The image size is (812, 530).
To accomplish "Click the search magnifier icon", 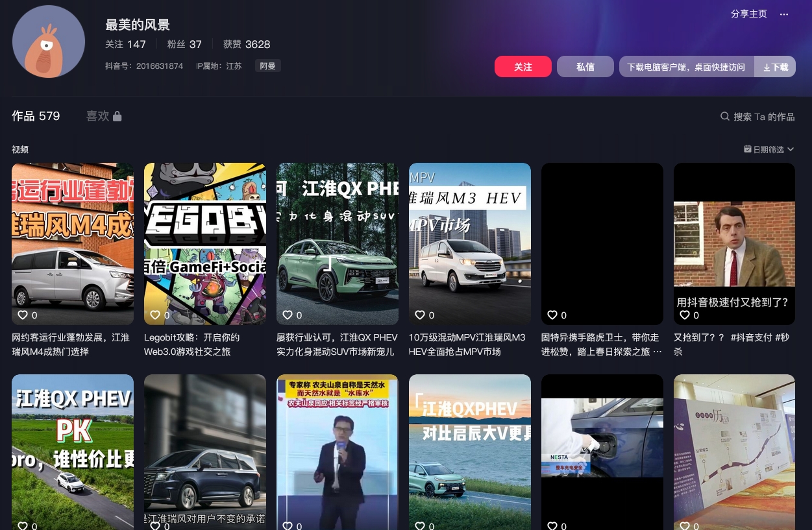I will pyautogui.click(x=725, y=117).
